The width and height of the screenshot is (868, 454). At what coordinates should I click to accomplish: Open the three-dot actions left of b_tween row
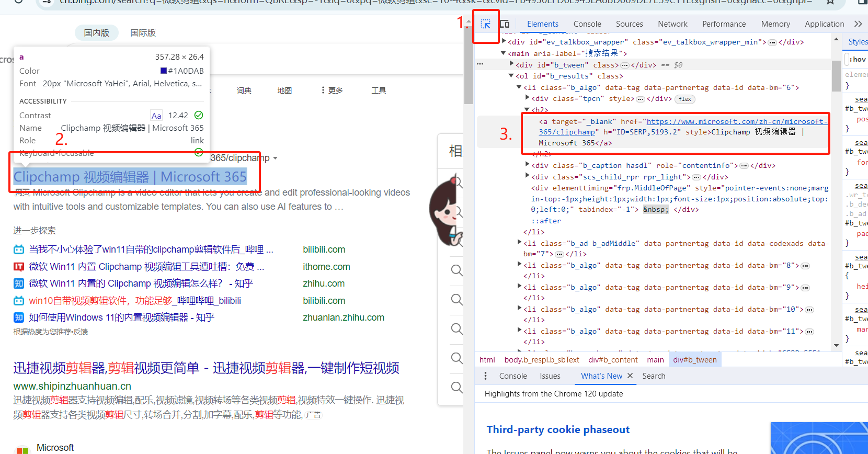click(x=480, y=64)
